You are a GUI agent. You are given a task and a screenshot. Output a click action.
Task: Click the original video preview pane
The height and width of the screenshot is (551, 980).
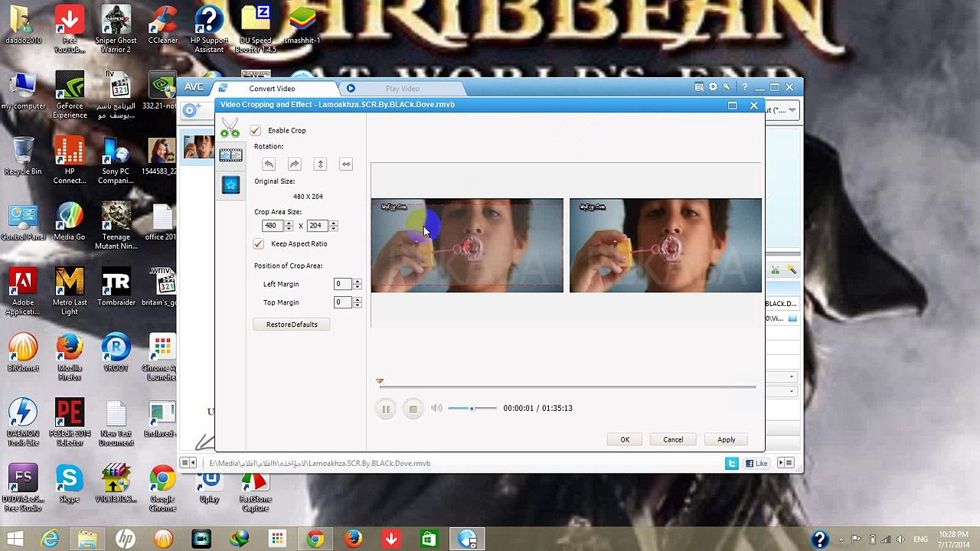467,246
